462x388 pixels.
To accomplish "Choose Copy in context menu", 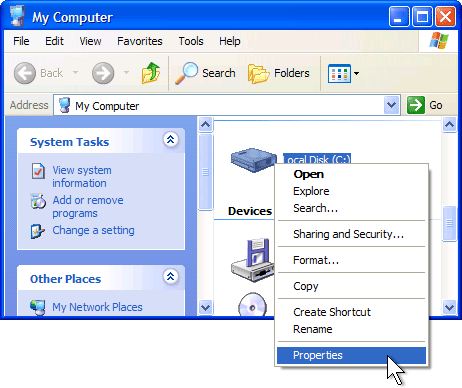I will [351, 286].
